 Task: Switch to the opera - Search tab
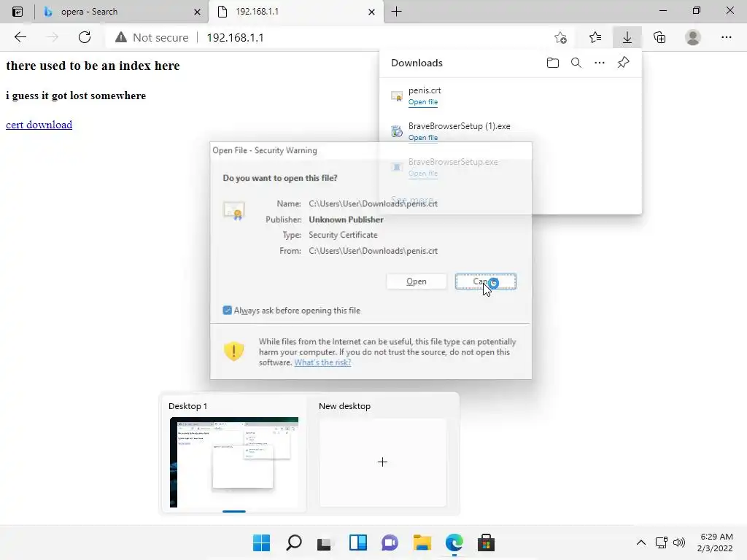(122, 12)
